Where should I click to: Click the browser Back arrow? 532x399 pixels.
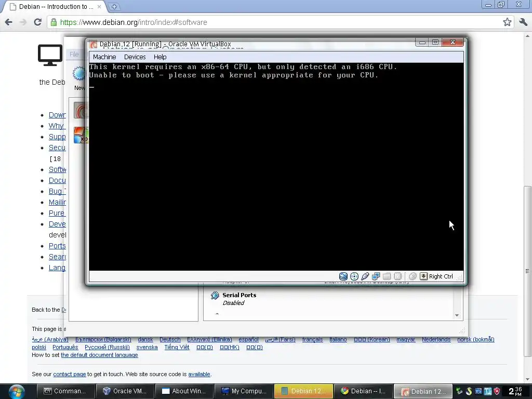(x=9, y=22)
